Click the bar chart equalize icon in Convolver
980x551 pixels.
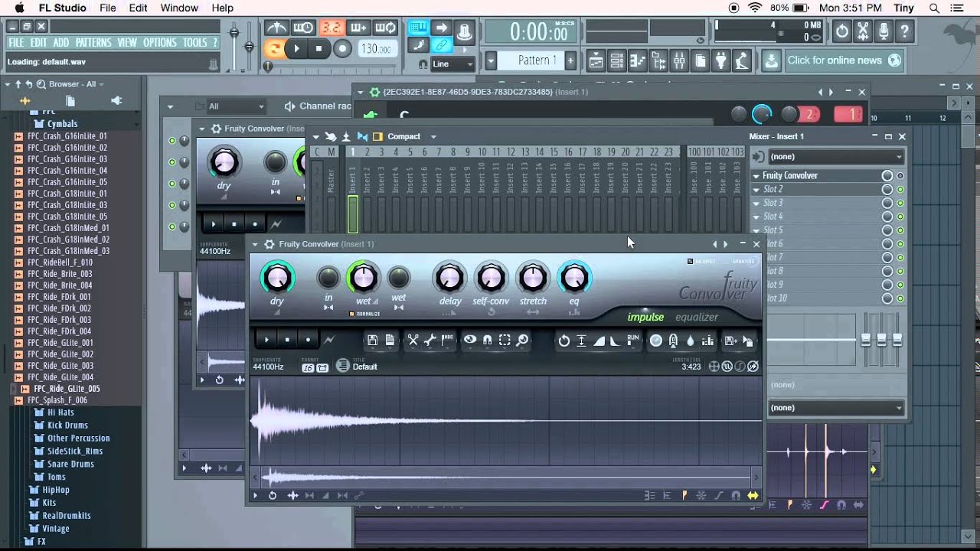[707, 341]
